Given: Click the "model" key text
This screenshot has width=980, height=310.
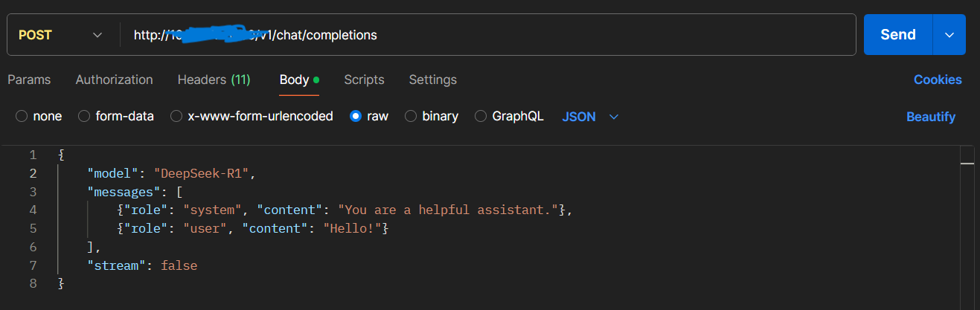Looking at the screenshot, I should coord(114,173).
